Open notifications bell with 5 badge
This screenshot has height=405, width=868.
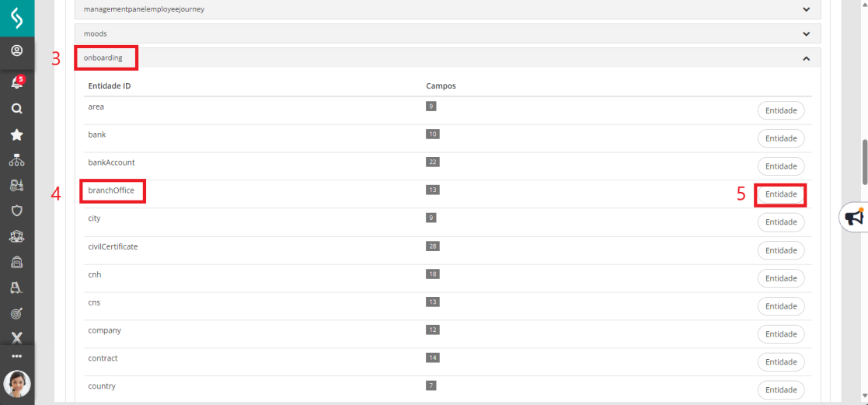(x=16, y=82)
